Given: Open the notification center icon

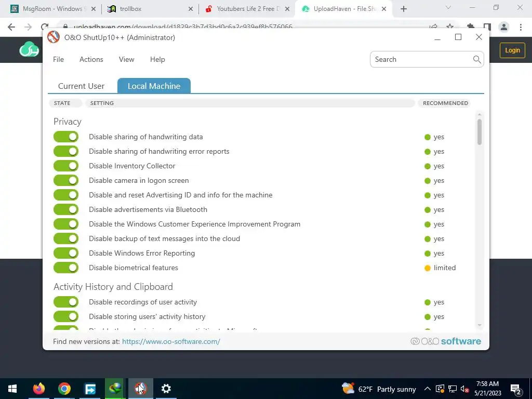Looking at the screenshot, I should 516,389.
